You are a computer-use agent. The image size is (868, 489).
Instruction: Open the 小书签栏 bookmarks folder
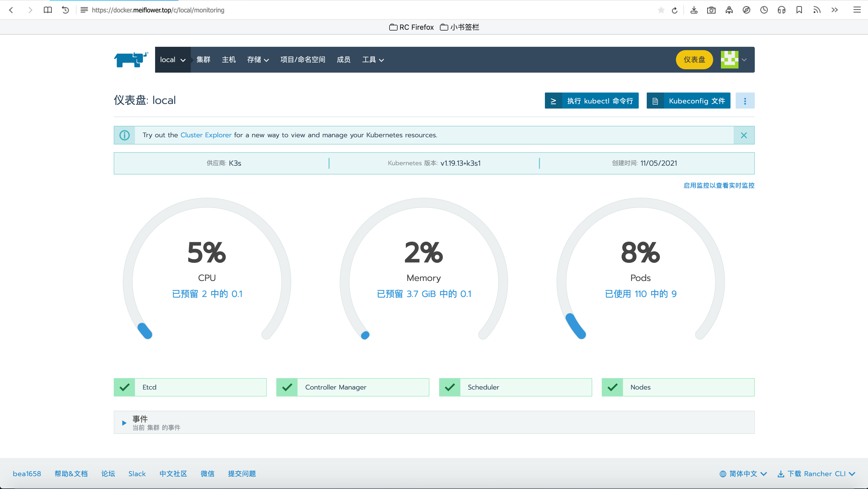(460, 27)
